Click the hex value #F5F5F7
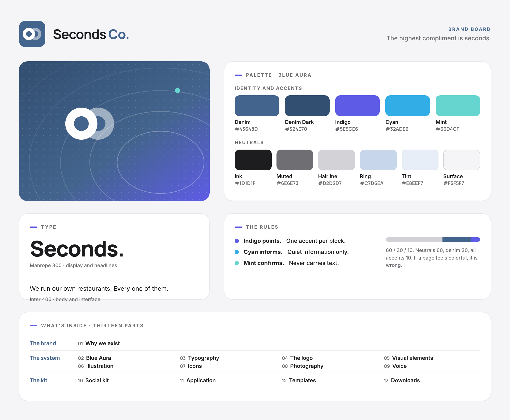This screenshot has width=510, height=420. pos(454,183)
